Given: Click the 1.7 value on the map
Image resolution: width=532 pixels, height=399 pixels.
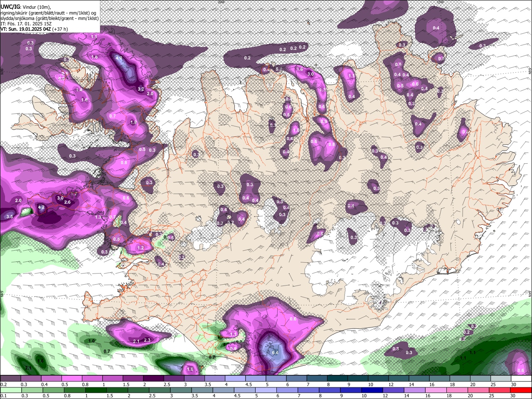Looking at the screenshot, I should tap(74, 195).
